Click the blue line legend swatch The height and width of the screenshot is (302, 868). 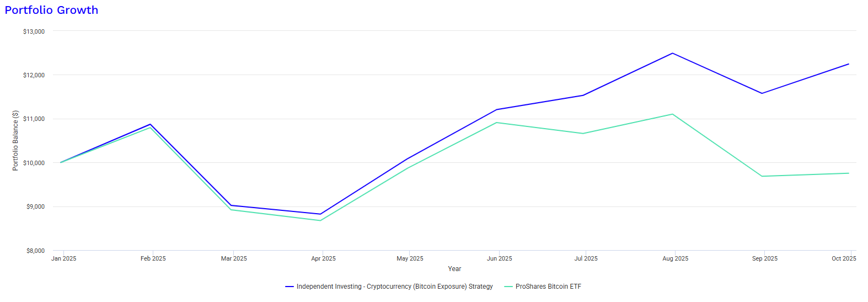(290, 287)
